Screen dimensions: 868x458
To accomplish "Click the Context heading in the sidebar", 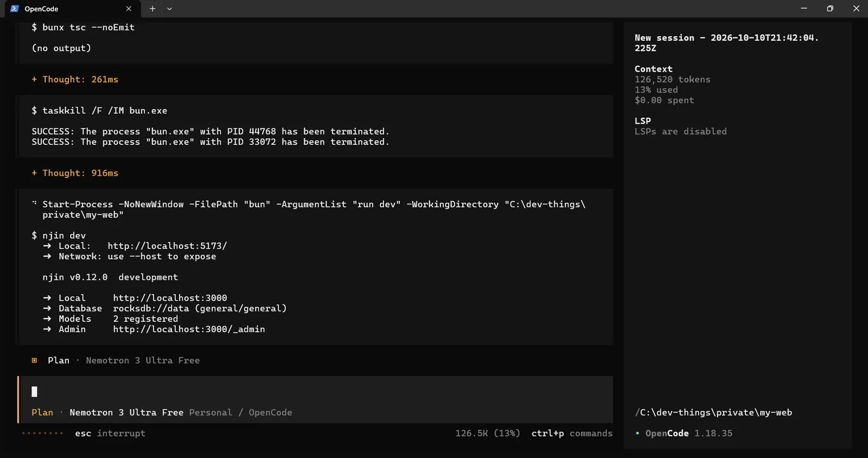I will [x=653, y=69].
